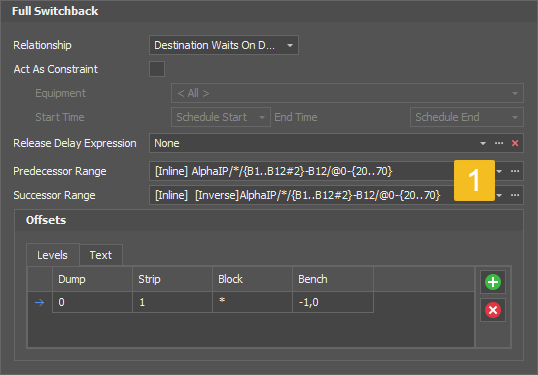Clear the Release Delay Expression with red X
This screenshot has width=538, height=375.
coord(515,143)
